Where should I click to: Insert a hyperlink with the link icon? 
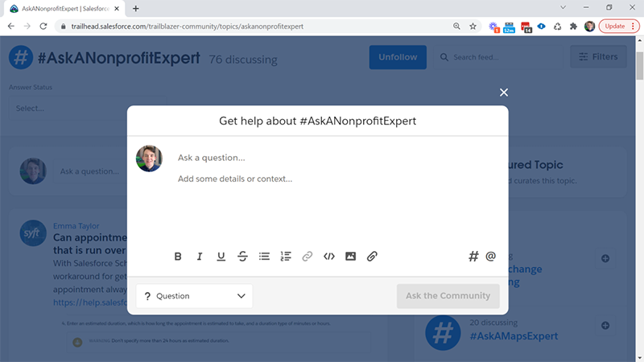point(308,256)
